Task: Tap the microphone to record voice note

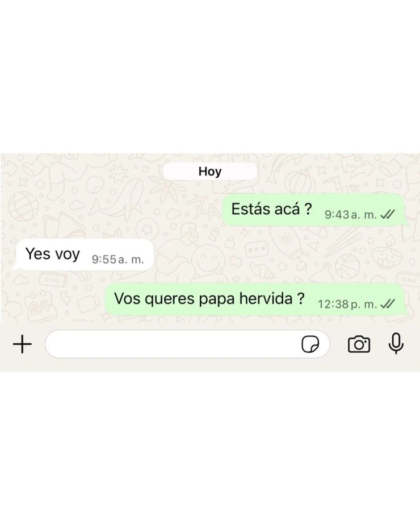Action: point(396,344)
